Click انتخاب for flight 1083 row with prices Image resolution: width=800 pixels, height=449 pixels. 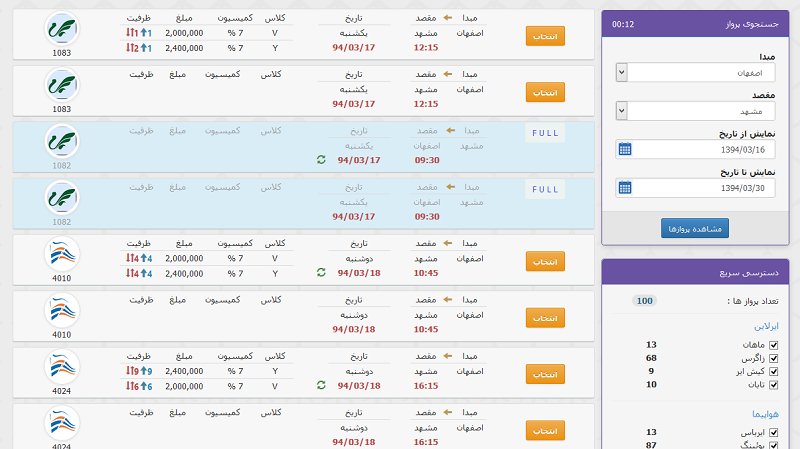tap(545, 36)
